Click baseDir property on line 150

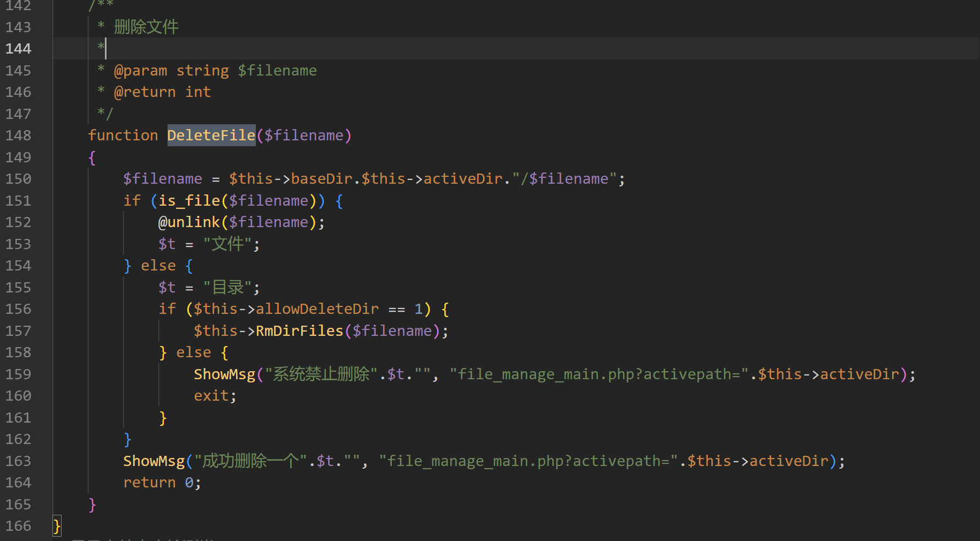tap(322, 179)
